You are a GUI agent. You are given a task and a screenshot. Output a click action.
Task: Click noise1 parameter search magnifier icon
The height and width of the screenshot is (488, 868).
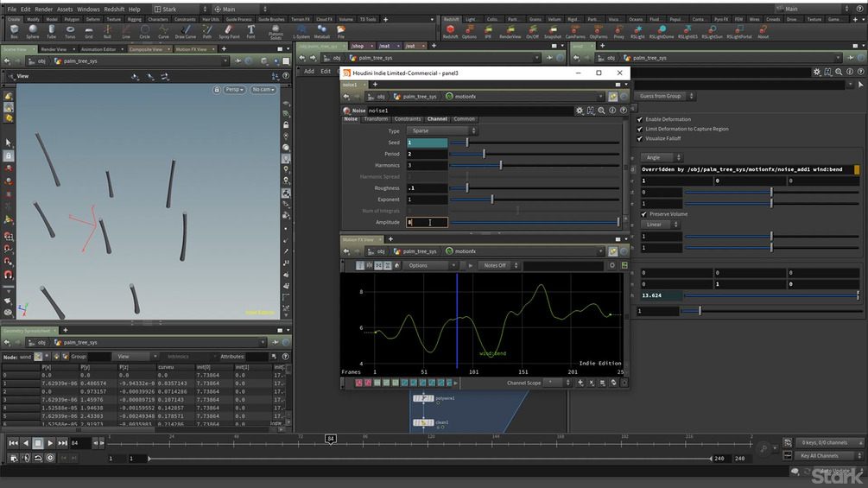click(601, 111)
